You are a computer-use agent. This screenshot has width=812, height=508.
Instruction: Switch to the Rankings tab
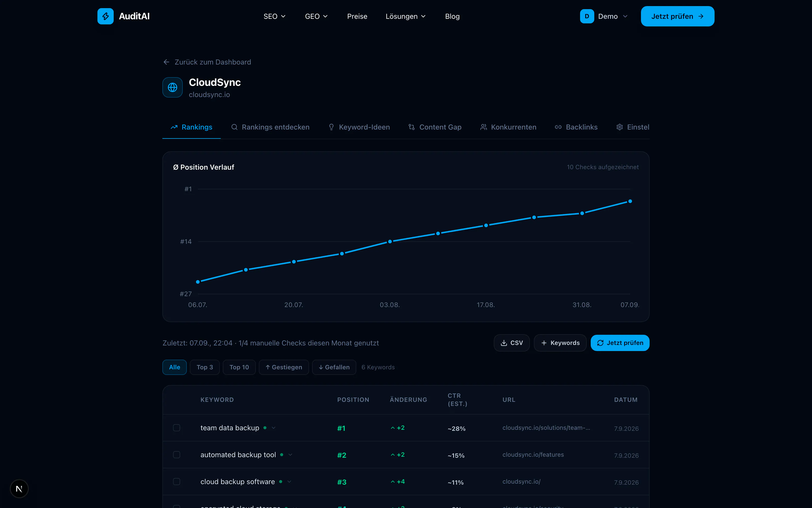point(192,127)
